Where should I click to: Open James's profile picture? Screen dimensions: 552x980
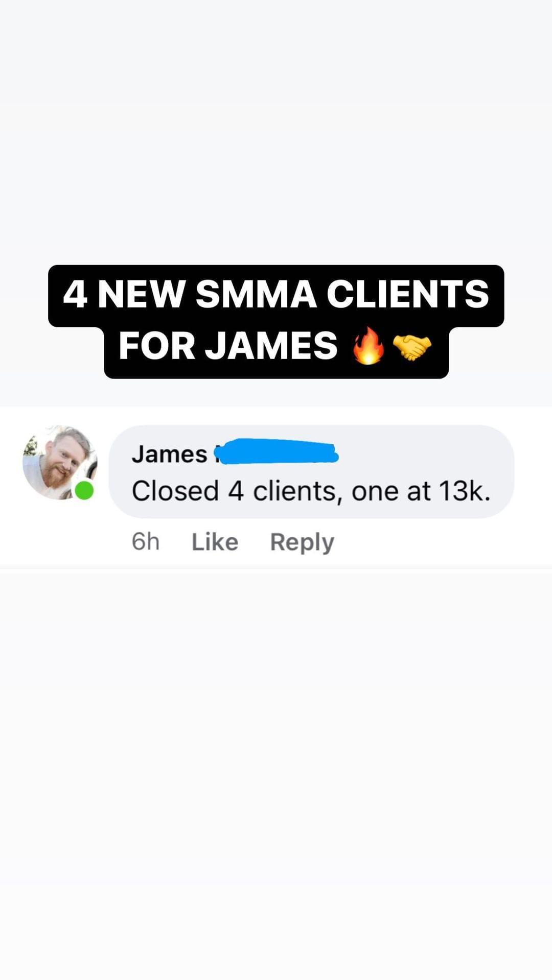(x=60, y=462)
